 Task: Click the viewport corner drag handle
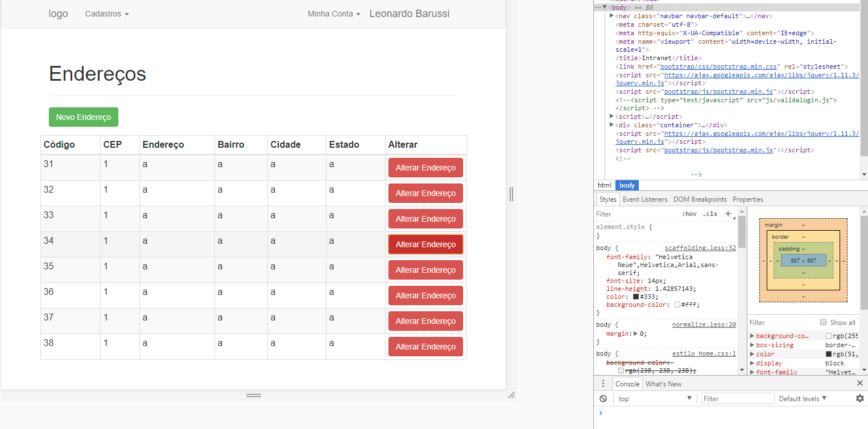pyautogui.click(x=511, y=395)
